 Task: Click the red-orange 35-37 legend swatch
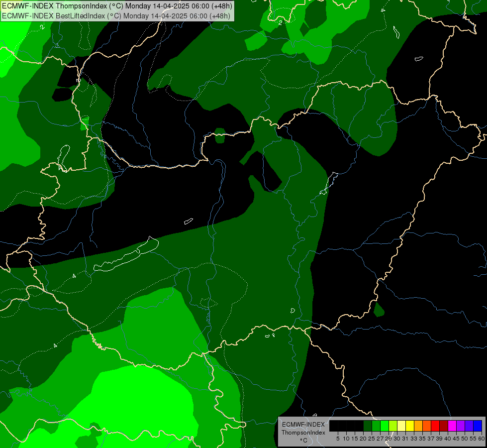point(427,426)
